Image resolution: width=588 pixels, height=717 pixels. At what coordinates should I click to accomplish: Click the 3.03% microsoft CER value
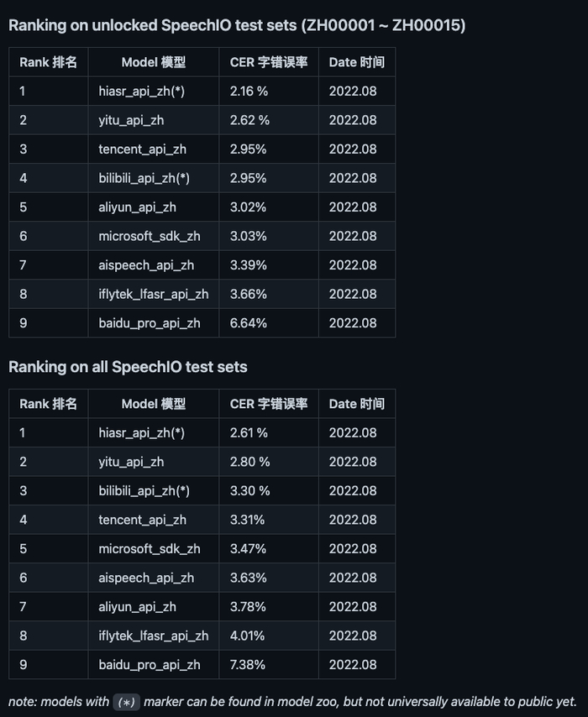248,236
